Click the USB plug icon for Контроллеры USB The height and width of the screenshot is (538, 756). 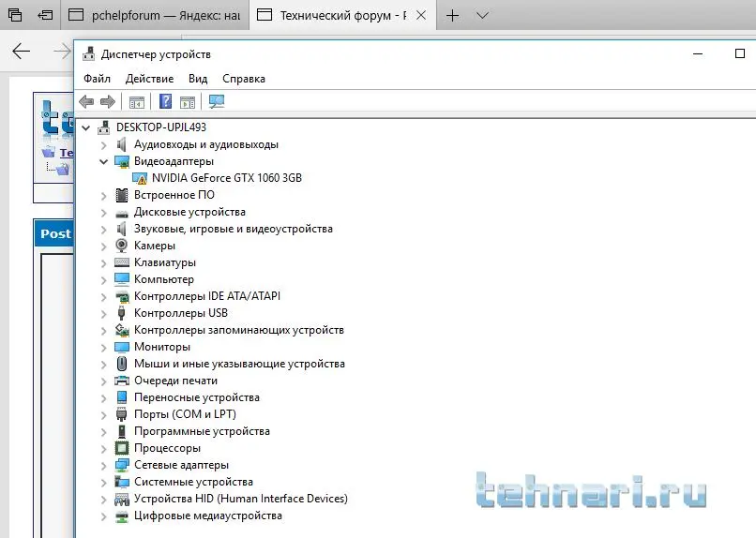(122, 313)
